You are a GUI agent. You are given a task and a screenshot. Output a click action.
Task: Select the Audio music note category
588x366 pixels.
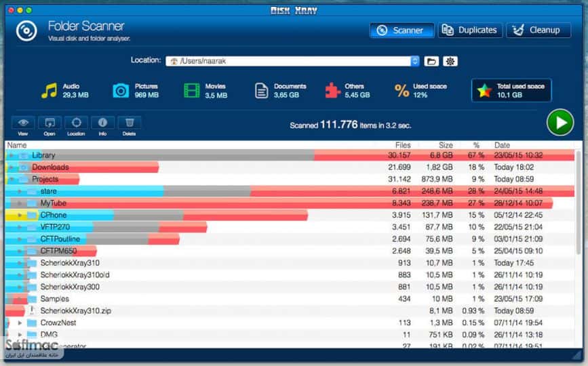(49, 91)
